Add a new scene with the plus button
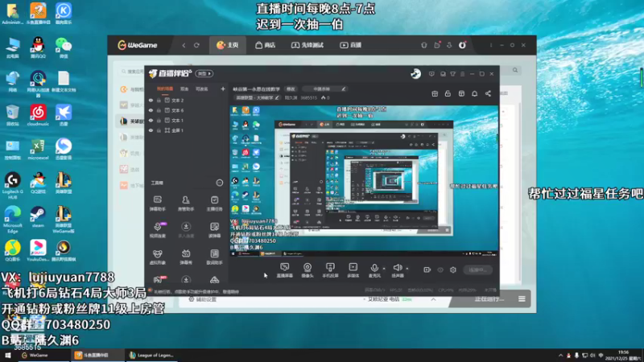Image resolution: width=644 pixels, height=362 pixels. coord(223,88)
